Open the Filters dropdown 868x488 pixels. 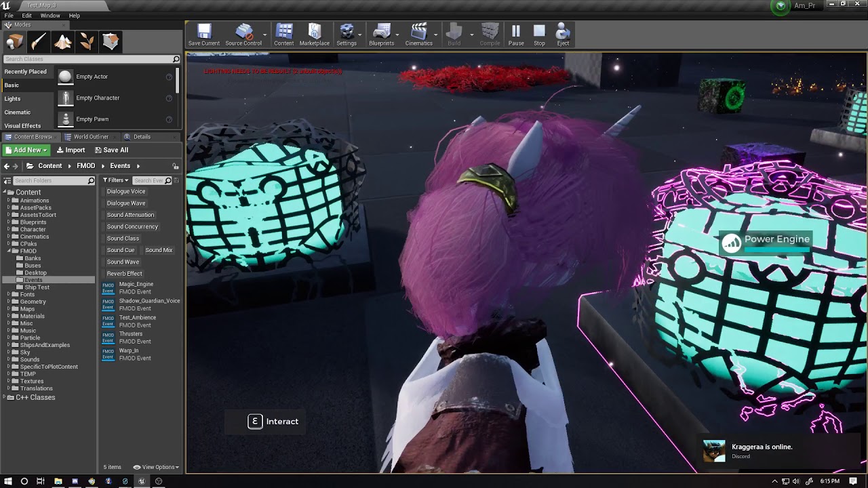click(x=115, y=180)
